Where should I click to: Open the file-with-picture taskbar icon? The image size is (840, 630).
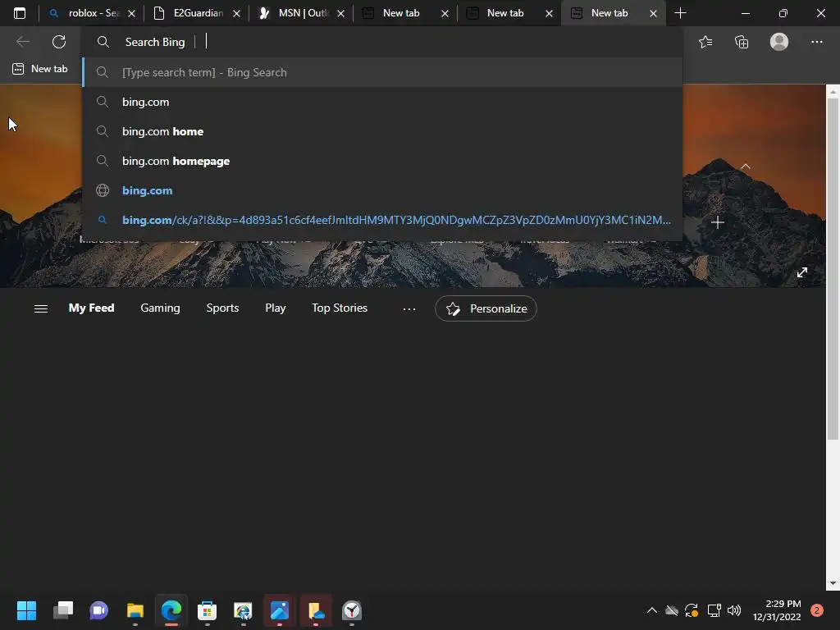click(x=316, y=610)
